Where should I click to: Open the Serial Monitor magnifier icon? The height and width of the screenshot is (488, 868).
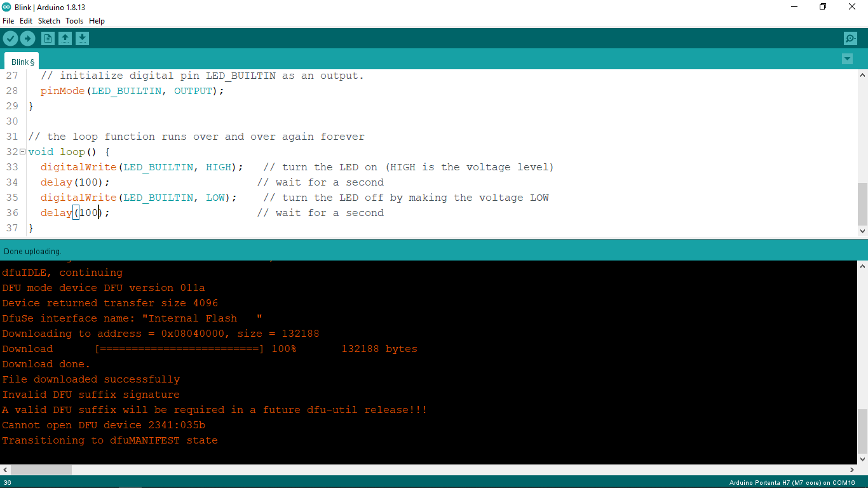850,39
